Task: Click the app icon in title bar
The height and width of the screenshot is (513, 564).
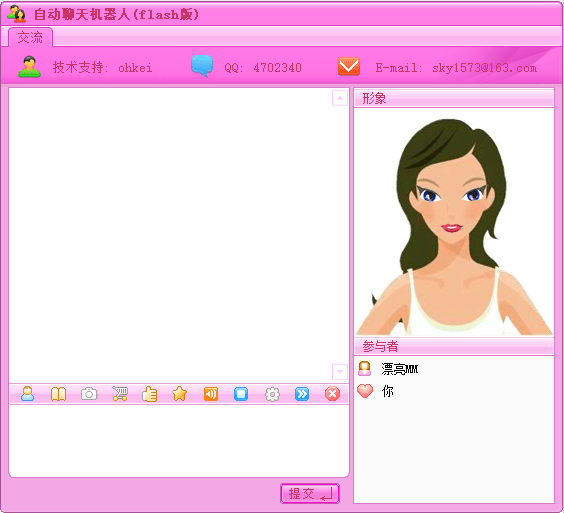Action: point(17,14)
